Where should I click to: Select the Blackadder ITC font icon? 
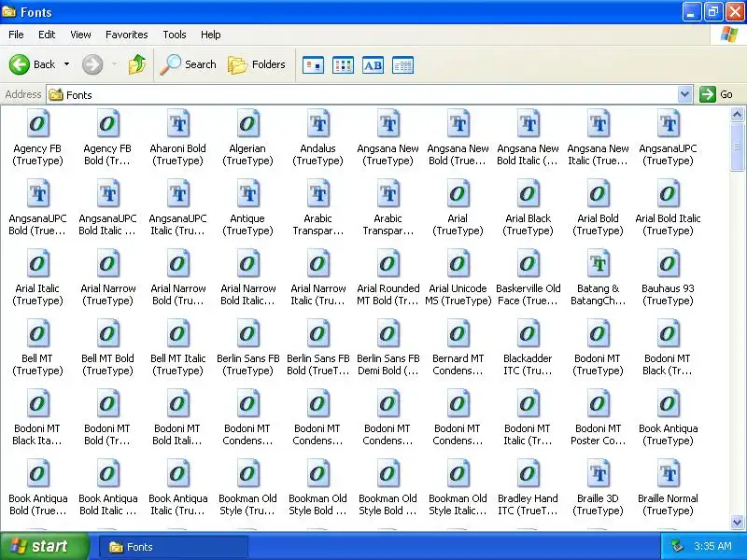[528, 334]
